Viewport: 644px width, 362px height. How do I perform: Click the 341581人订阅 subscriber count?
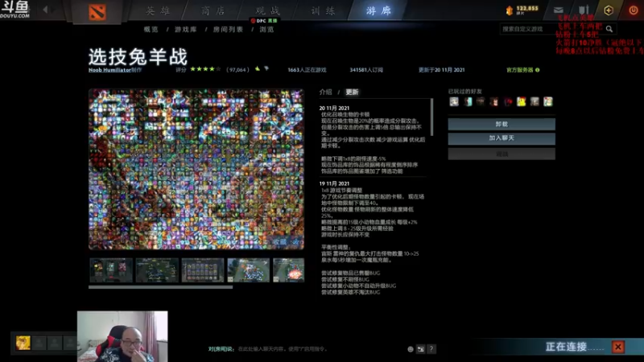coord(366,70)
